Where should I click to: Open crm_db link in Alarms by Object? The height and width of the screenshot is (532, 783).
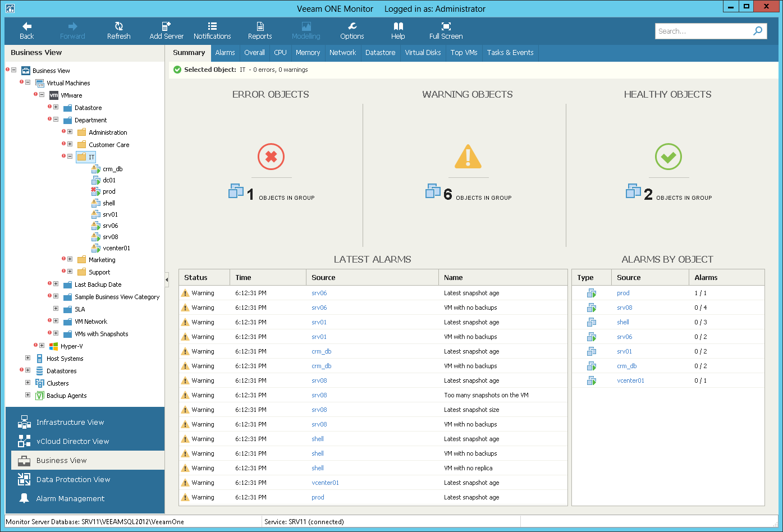627,366
